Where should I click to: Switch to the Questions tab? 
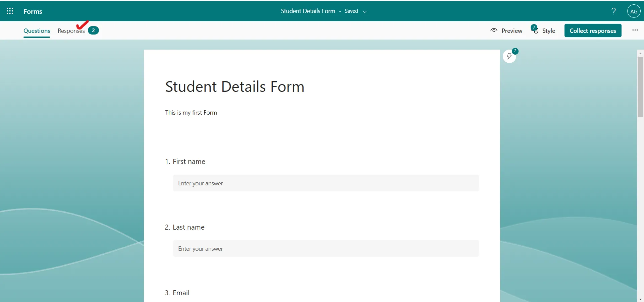(x=37, y=31)
